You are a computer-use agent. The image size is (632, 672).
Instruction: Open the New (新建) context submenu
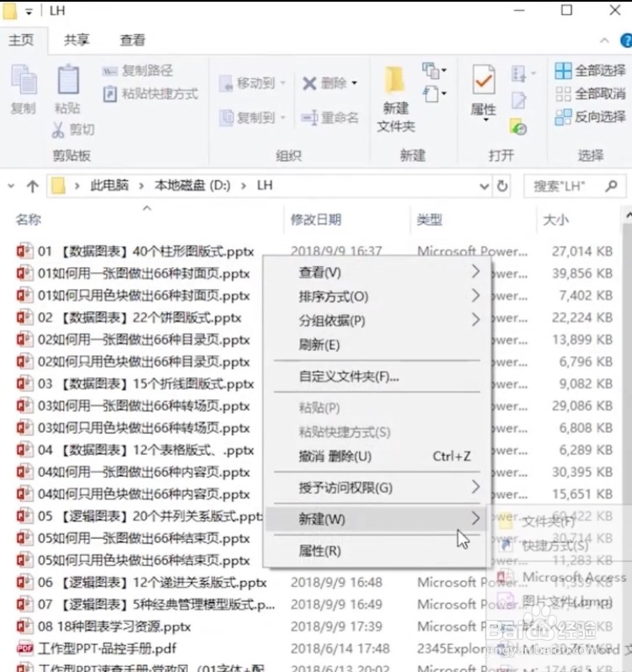[377, 519]
